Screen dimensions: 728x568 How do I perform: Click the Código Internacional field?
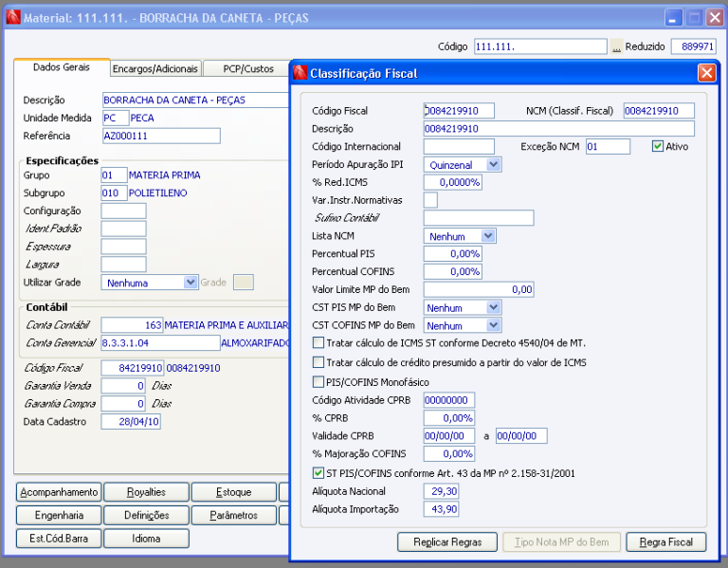click(x=459, y=146)
